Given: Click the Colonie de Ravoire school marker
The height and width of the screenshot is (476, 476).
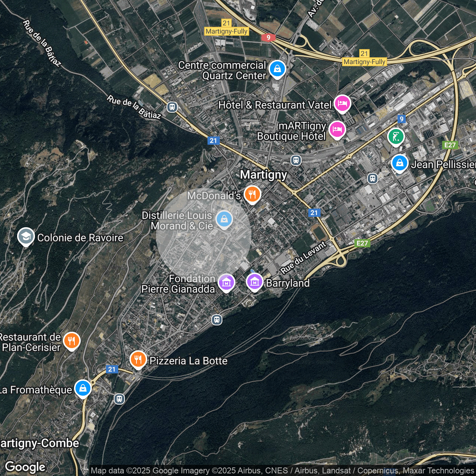Looking at the screenshot, I should (25, 237).
